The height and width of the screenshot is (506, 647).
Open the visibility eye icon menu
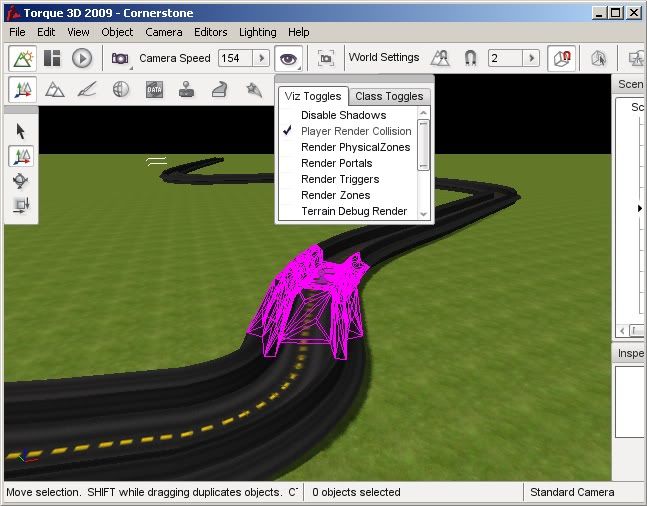coord(289,59)
